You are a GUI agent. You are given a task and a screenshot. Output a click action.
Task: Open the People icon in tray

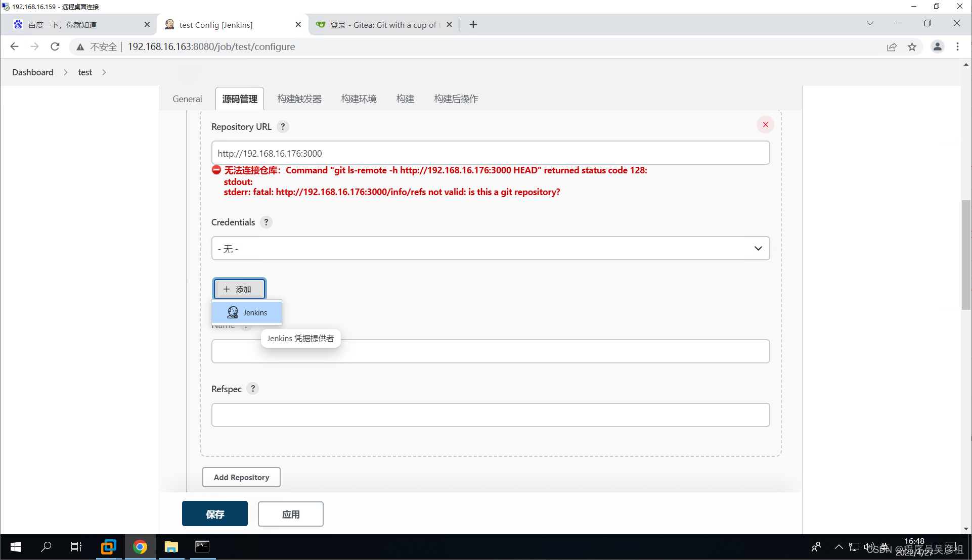(816, 547)
